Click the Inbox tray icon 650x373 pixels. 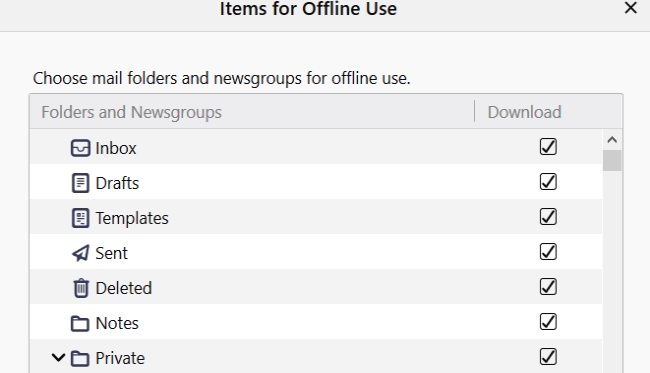pyautogui.click(x=80, y=148)
